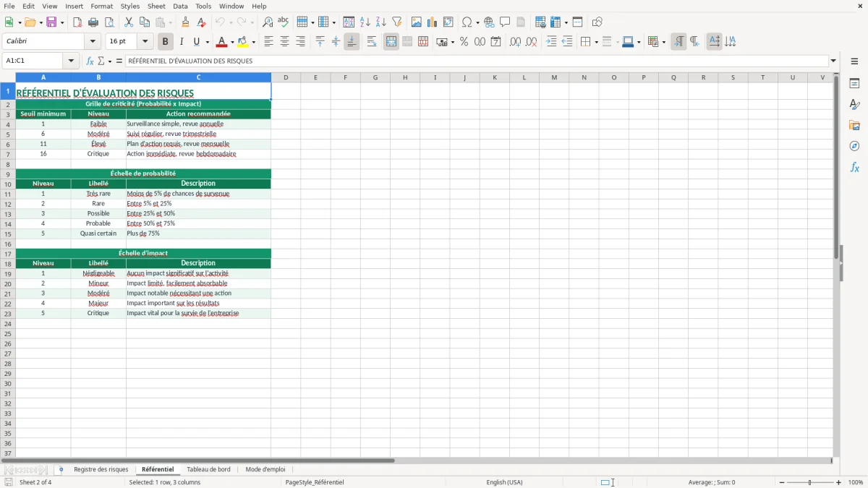Switch to Tableau de bord sheet tab
This screenshot has width=868, height=488.
tap(208, 469)
